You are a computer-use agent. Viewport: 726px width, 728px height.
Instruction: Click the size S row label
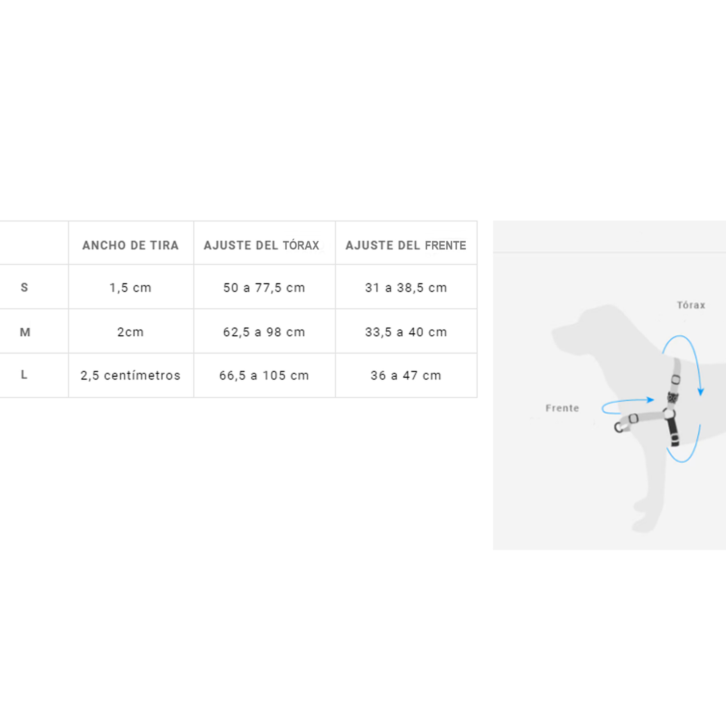[24, 288]
